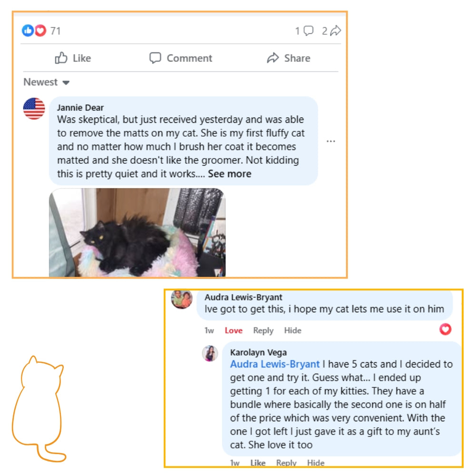The width and height of the screenshot is (476, 476).
Task: Reply to Audra Lewis-Bryant's comment
Action: 263,330
